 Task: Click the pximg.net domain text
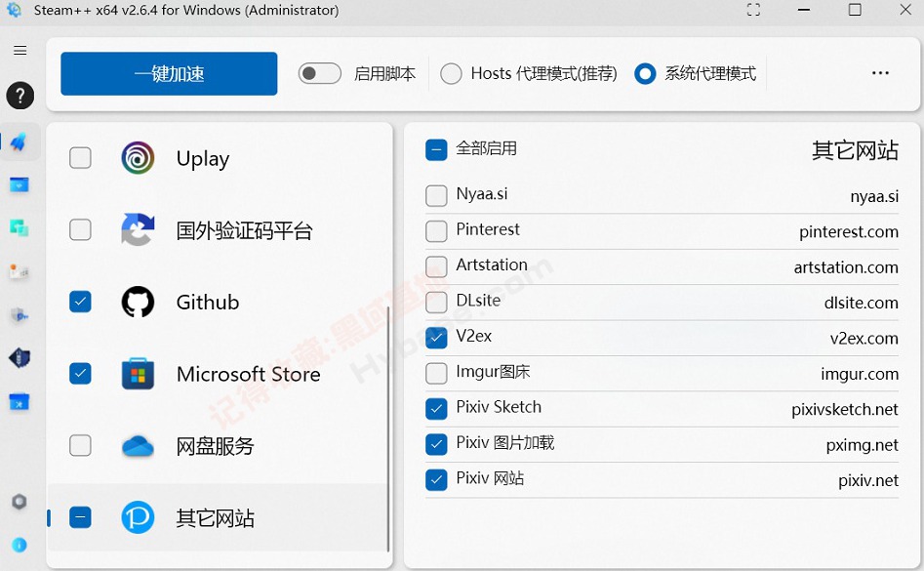click(863, 445)
